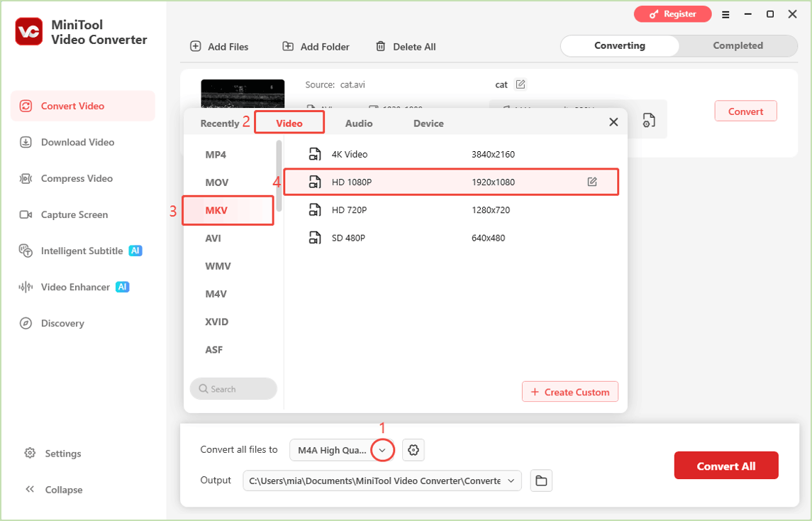Click the Add Files button
The width and height of the screenshot is (812, 521).
pyautogui.click(x=219, y=47)
